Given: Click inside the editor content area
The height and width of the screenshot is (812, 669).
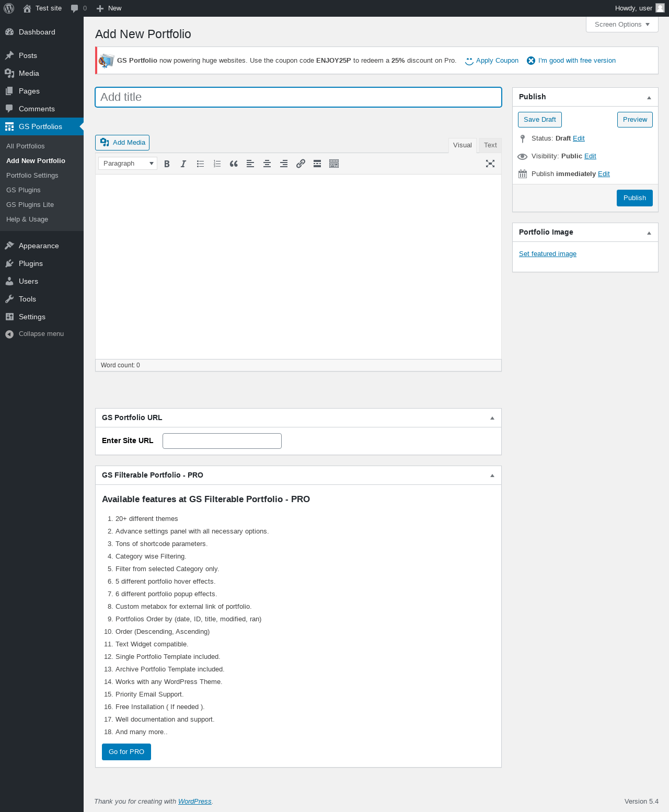Looking at the screenshot, I should [298, 266].
